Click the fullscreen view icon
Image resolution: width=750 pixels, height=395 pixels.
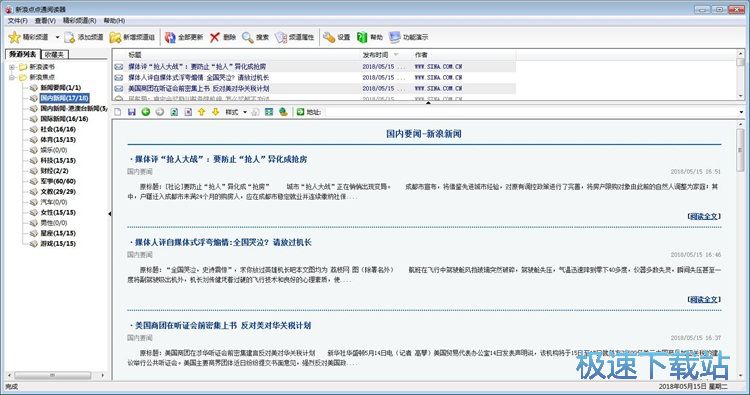click(269, 112)
